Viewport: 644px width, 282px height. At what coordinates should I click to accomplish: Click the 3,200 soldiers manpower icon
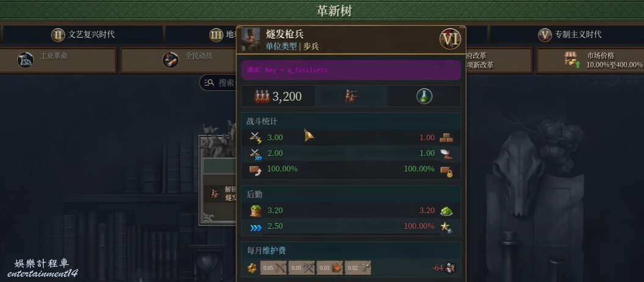coord(262,96)
